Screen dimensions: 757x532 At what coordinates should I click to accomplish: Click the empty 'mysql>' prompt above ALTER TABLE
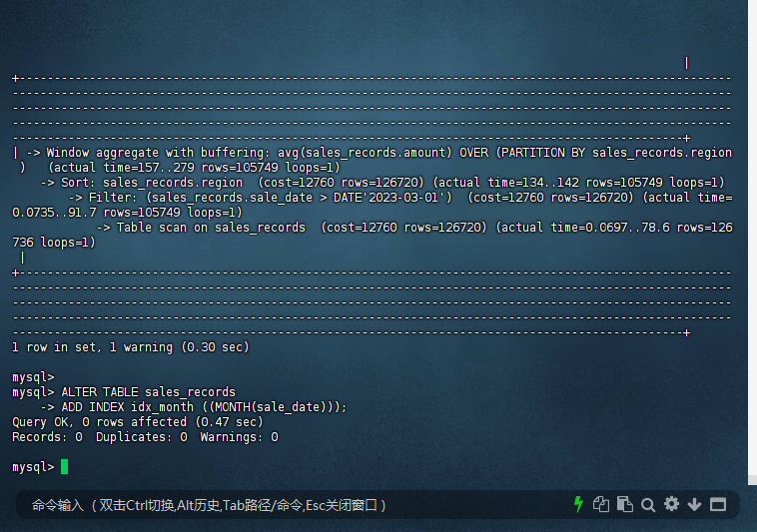(33, 376)
